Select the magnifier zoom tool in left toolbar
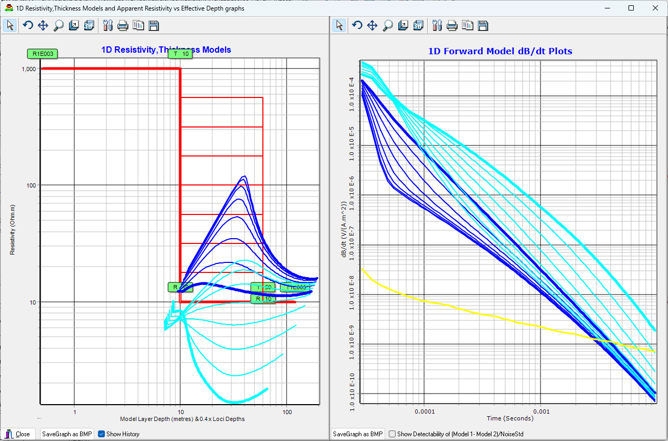Image resolution: width=668 pixels, height=441 pixels. tap(58, 26)
